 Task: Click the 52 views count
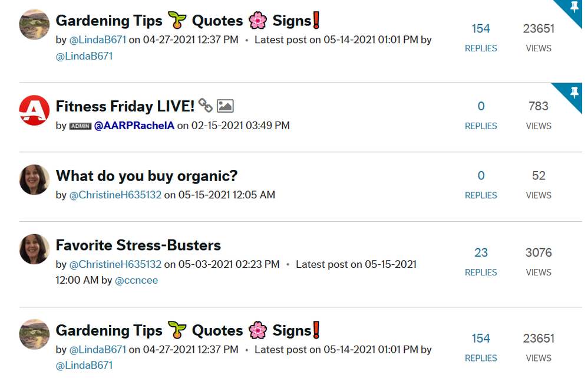(x=539, y=176)
